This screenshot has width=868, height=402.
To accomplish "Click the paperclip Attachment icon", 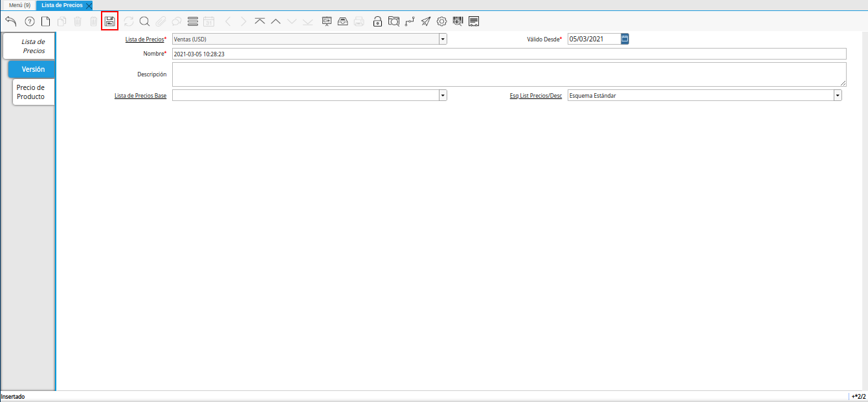I will (x=161, y=21).
